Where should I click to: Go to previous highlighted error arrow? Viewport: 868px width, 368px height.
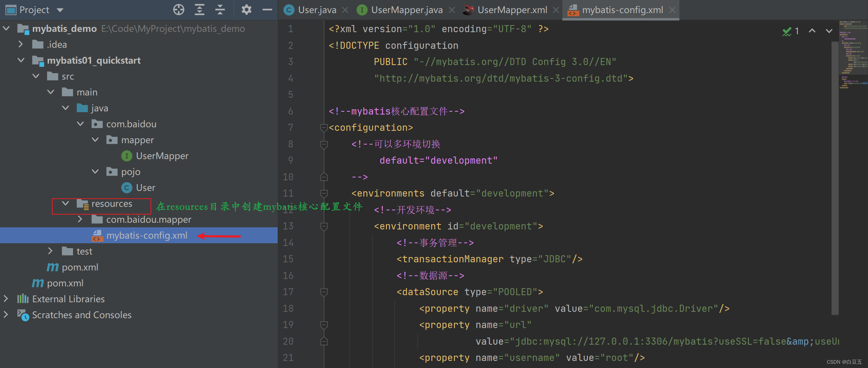812,31
